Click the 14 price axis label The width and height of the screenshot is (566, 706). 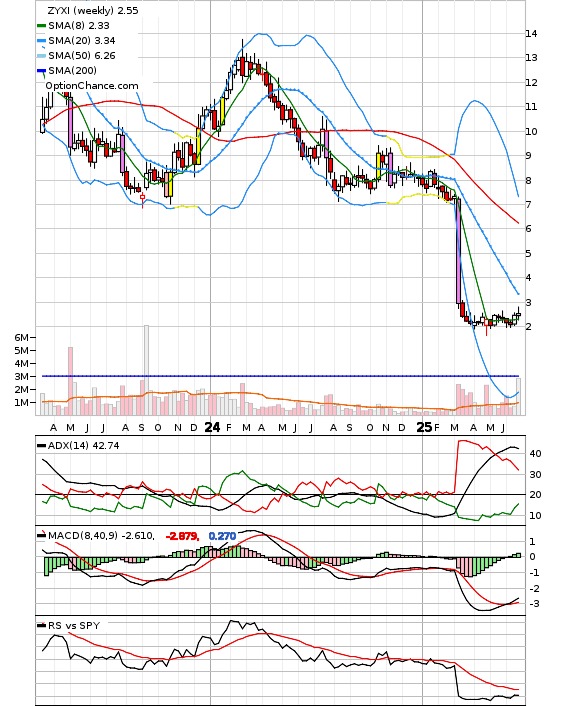coord(531,33)
